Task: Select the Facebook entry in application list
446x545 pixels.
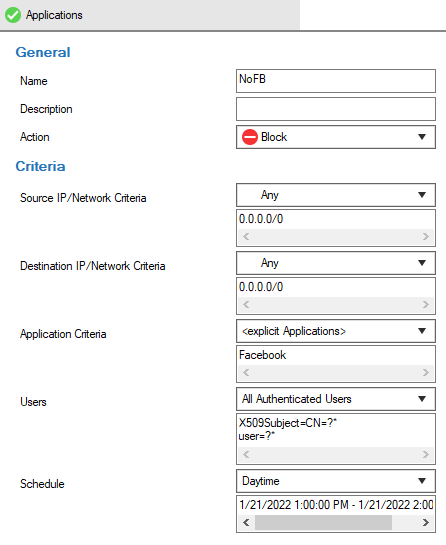Action: point(262,355)
